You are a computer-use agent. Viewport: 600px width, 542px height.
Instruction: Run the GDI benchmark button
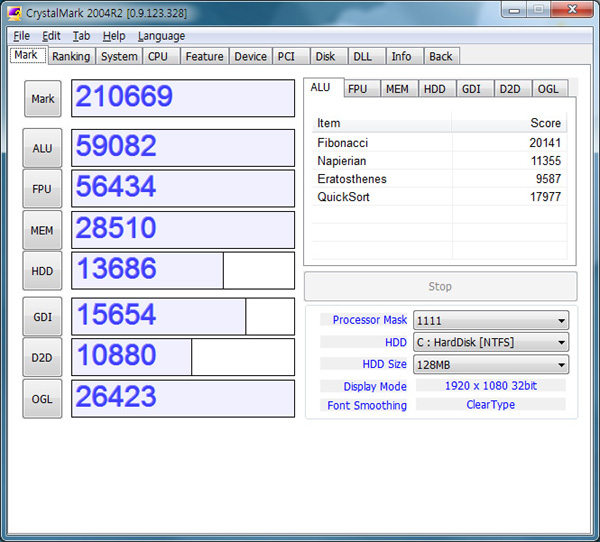click(42, 317)
